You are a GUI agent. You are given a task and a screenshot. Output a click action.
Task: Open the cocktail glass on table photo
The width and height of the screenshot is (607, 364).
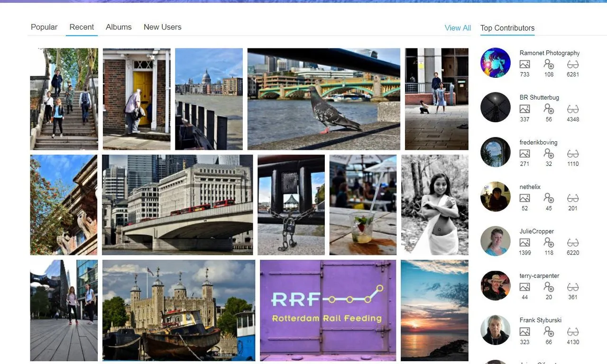pyautogui.click(x=363, y=205)
